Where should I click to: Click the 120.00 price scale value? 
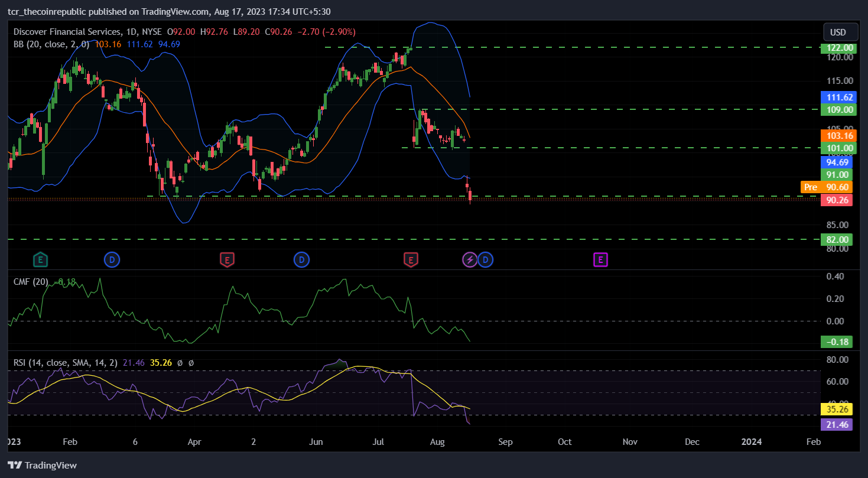tap(839, 57)
